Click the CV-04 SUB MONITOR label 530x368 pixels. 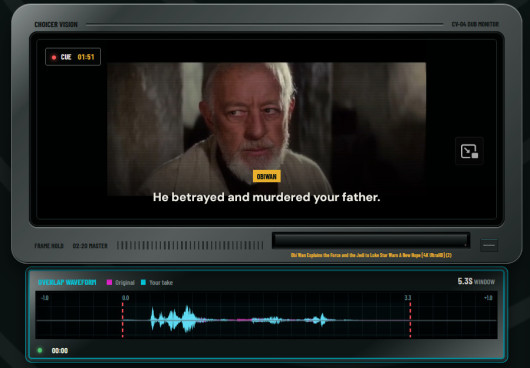475,24
